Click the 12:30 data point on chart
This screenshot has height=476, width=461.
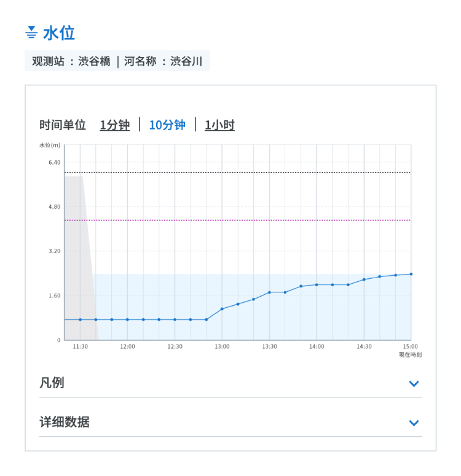tap(175, 319)
